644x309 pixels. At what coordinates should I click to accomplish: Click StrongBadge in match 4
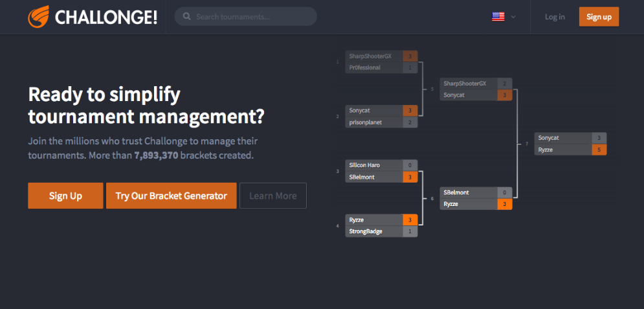click(373, 231)
